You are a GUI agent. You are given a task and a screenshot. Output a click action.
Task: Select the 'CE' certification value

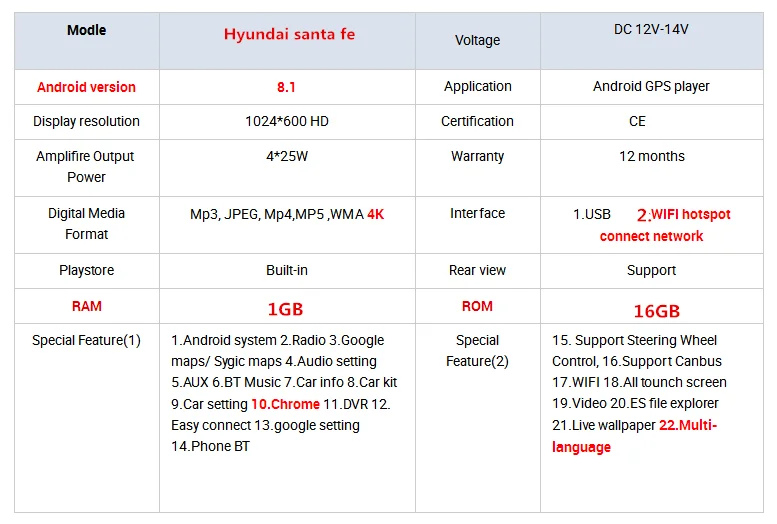click(x=637, y=121)
